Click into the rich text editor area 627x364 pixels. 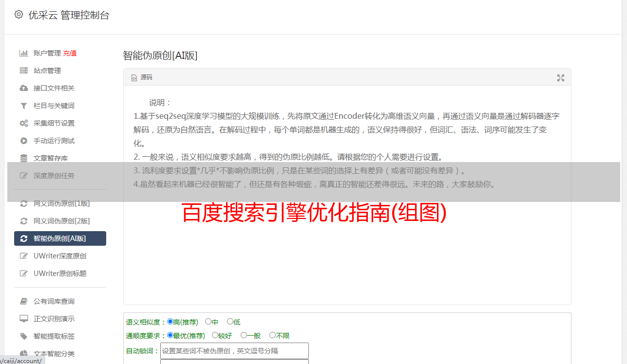click(x=347, y=196)
